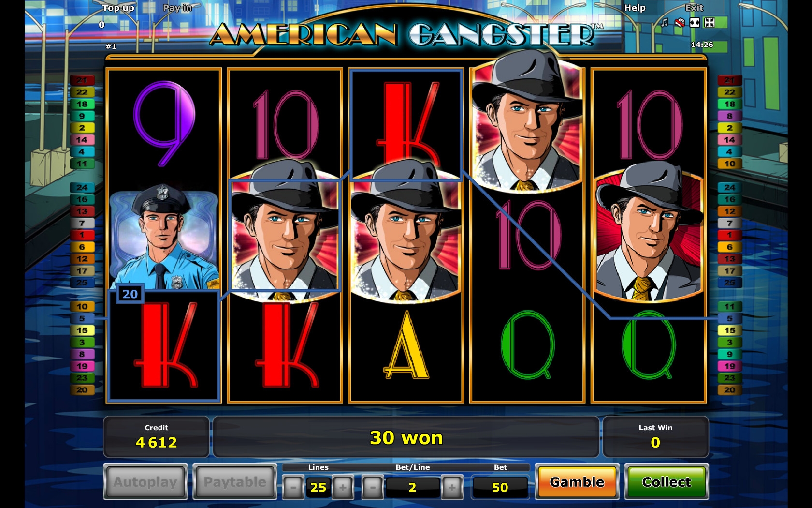Click the Autoplay button
Viewport: 812px width, 508px height.
[x=145, y=482]
